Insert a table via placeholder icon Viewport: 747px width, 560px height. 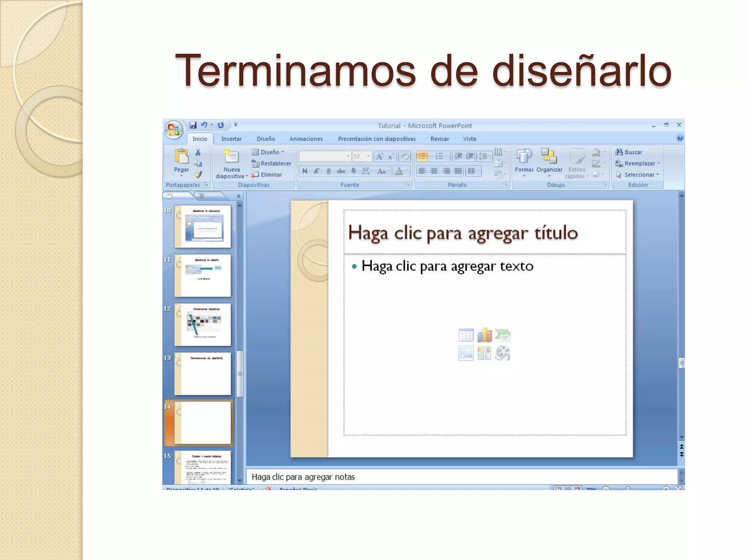click(466, 335)
